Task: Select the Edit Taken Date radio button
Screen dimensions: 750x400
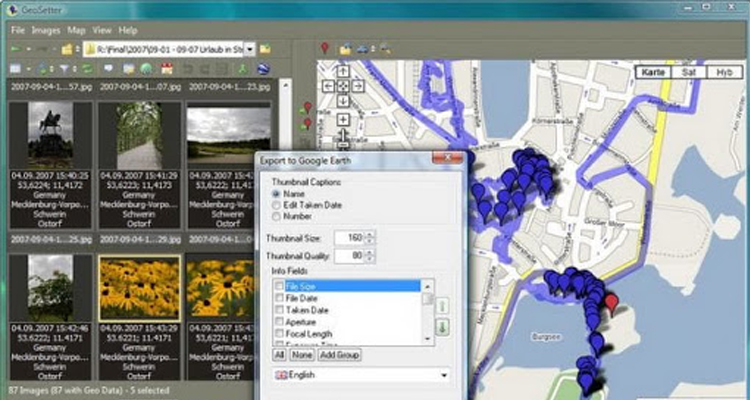Action: [x=276, y=205]
